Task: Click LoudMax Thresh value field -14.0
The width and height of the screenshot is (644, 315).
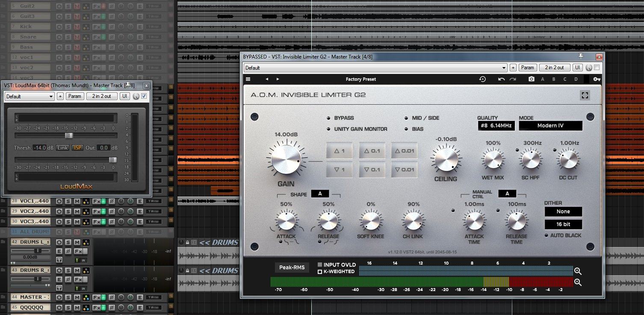Action: click(40, 148)
